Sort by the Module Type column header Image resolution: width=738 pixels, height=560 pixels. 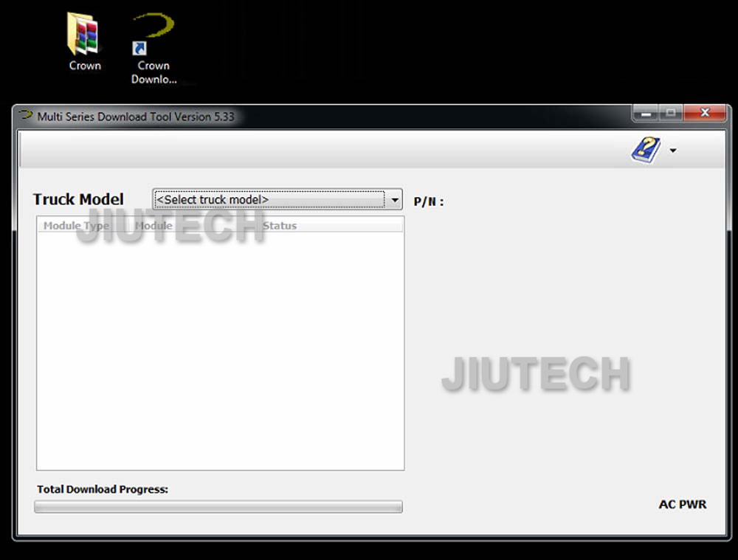coord(76,226)
